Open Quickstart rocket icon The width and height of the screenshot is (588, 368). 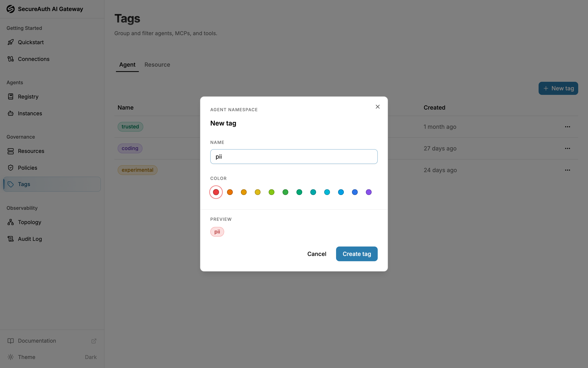pyautogui.click(x=10, y=42)
